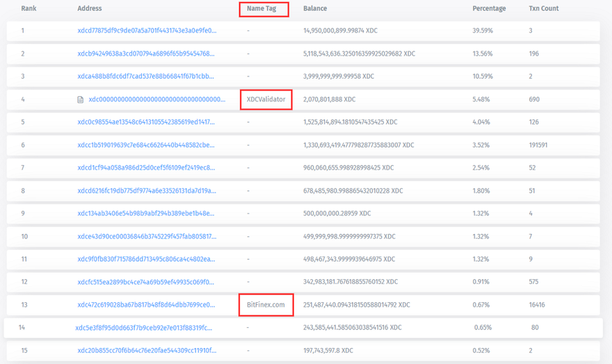
Task: Open rank 15 address xdc20b855cc70
Action: coord(146,351)
